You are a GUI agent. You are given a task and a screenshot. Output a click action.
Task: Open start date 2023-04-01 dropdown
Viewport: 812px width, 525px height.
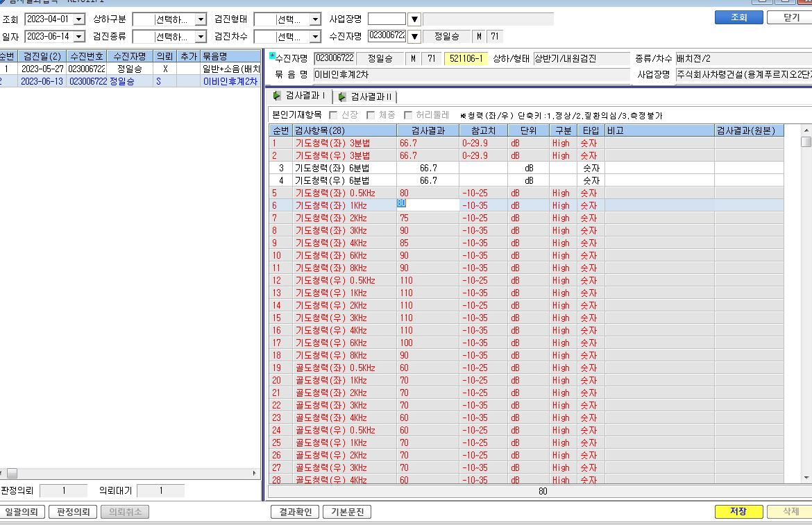[79, 19]
